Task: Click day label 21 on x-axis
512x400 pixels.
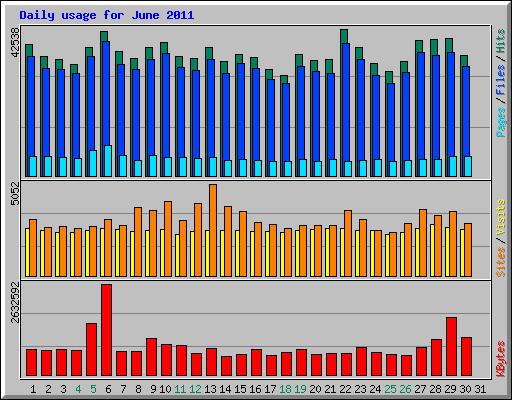Action: coord(330,389)
